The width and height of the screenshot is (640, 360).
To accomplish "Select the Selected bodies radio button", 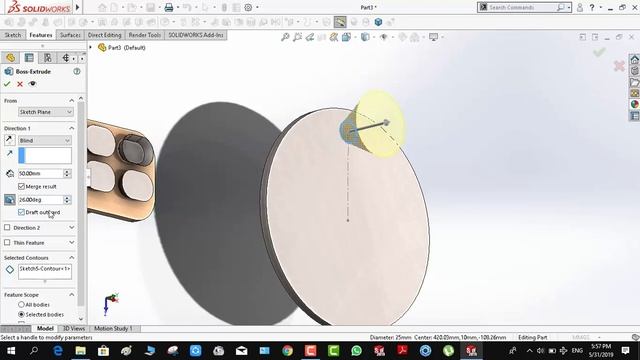I will (x=21, y=314).
